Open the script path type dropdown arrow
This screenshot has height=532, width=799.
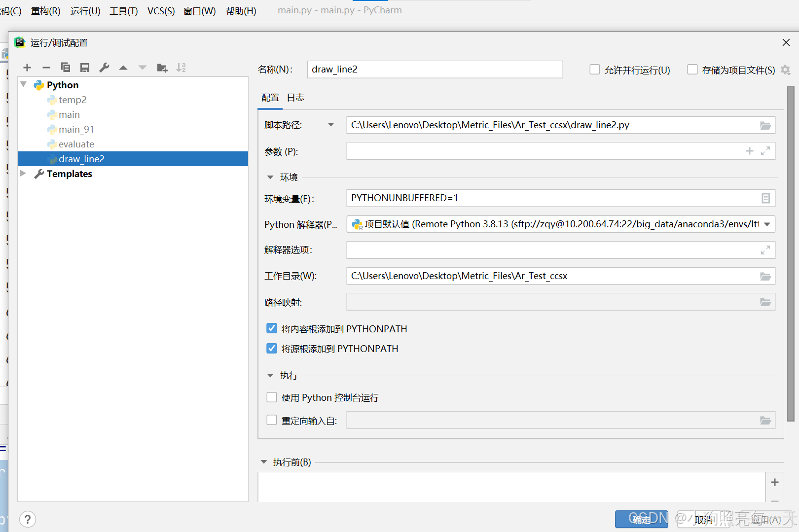point(331,125)
